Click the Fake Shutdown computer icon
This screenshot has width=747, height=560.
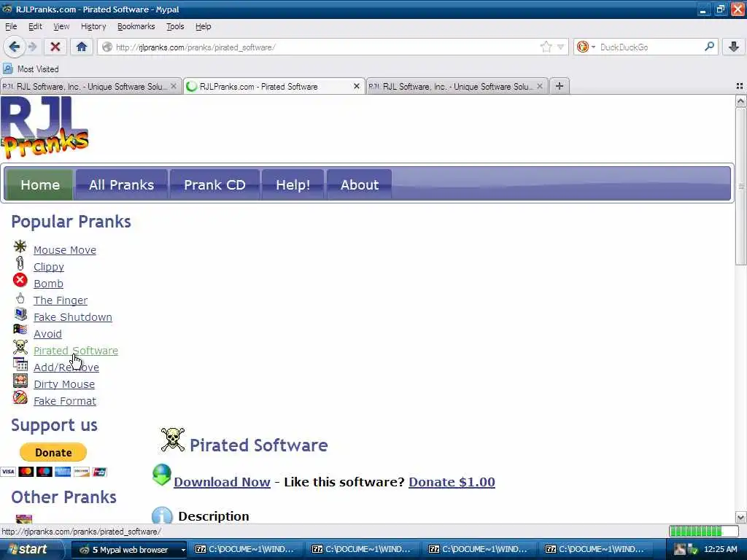[20, 314]
